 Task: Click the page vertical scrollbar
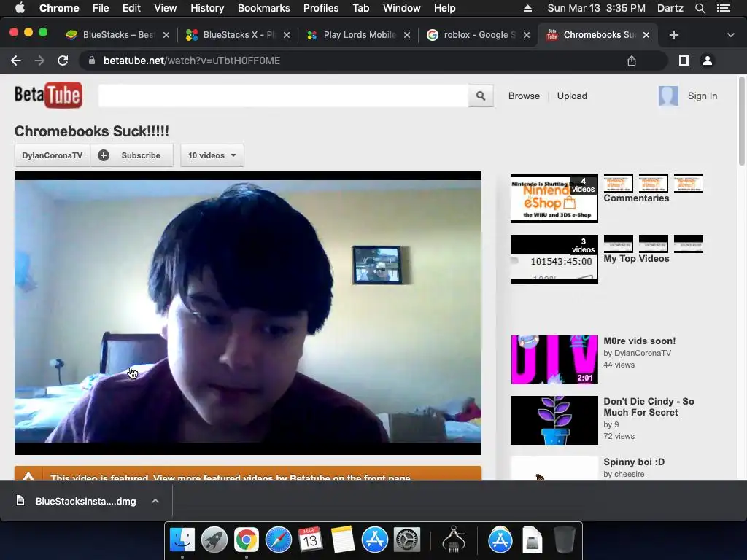[742, 122]
